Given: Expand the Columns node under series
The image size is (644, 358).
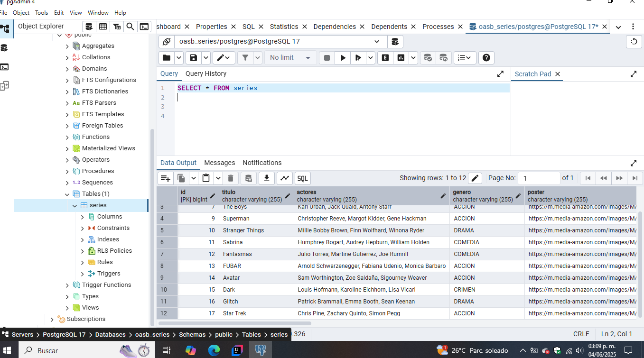Looking at the screenshot, I should click(x=82, y=217).
